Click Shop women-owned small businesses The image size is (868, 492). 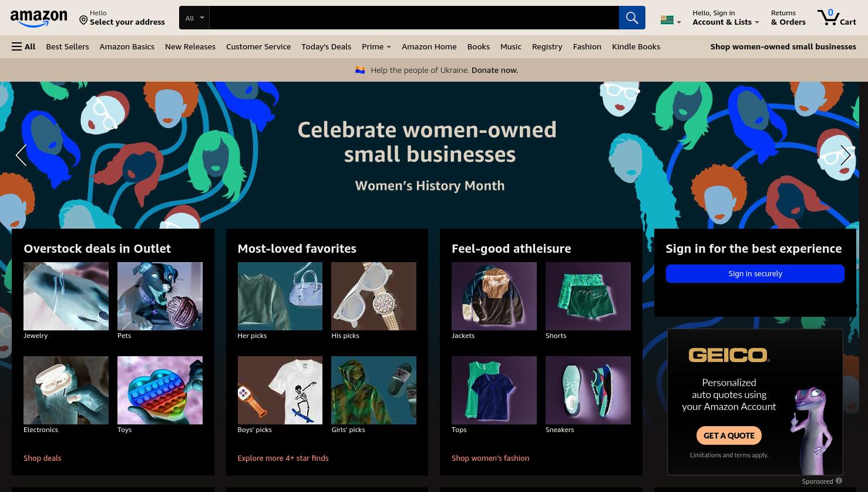783,46
